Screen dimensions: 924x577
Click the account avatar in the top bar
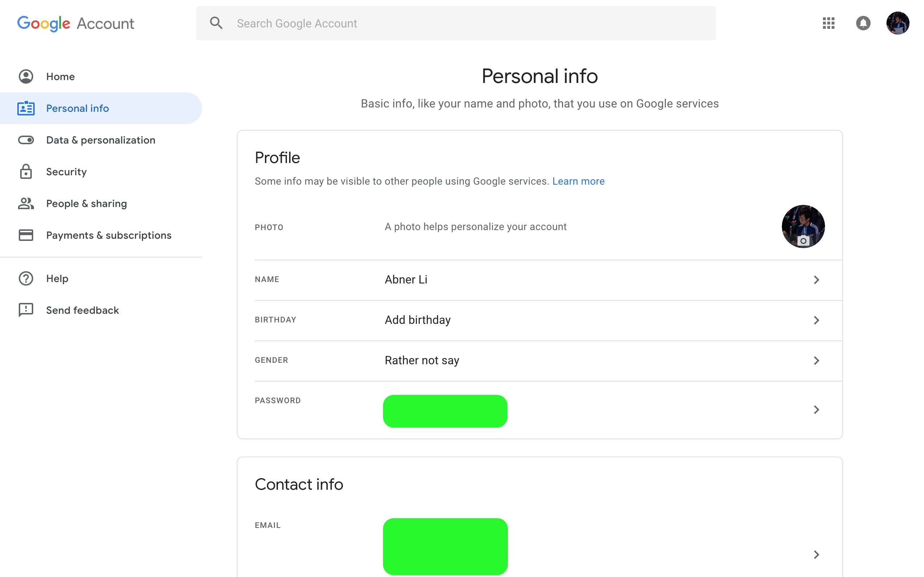898,23
